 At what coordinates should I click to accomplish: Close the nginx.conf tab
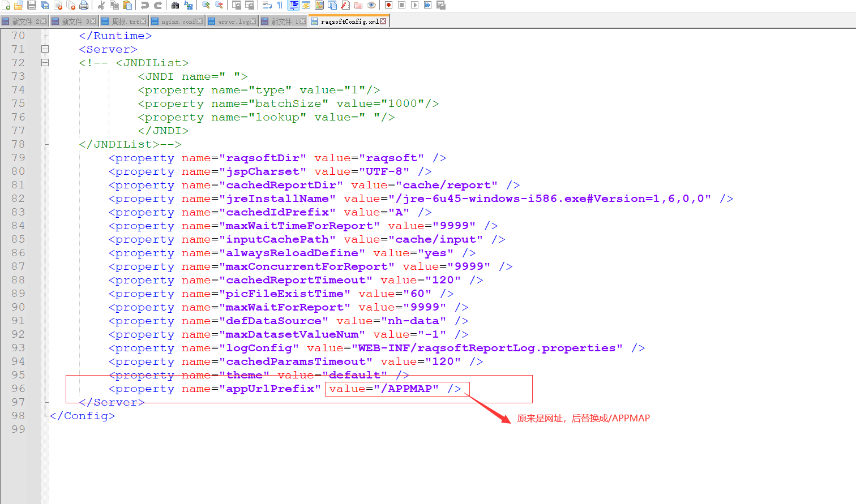[199, 21]
